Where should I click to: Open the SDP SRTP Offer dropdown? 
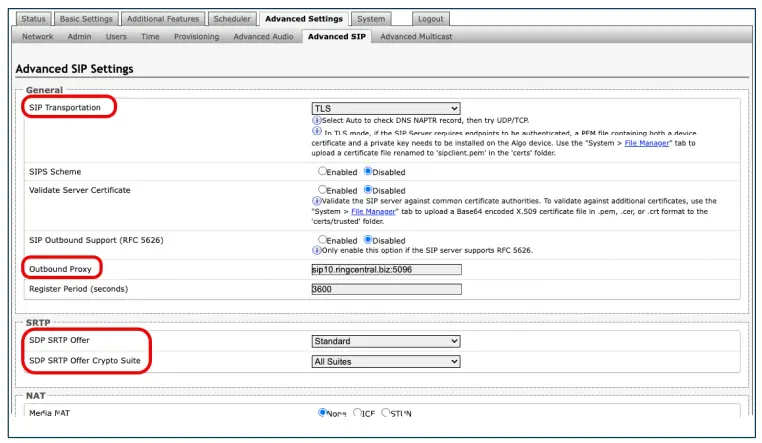tap(386, 341)
